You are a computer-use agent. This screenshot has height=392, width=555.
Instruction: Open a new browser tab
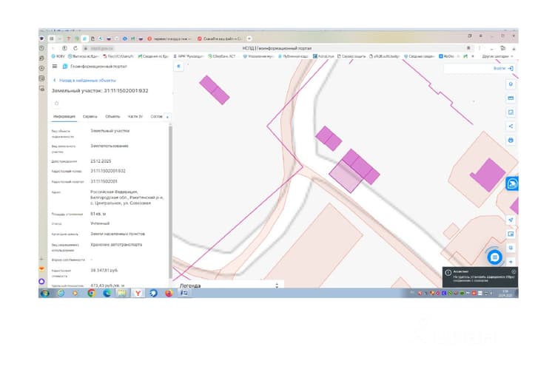[249, 38]
